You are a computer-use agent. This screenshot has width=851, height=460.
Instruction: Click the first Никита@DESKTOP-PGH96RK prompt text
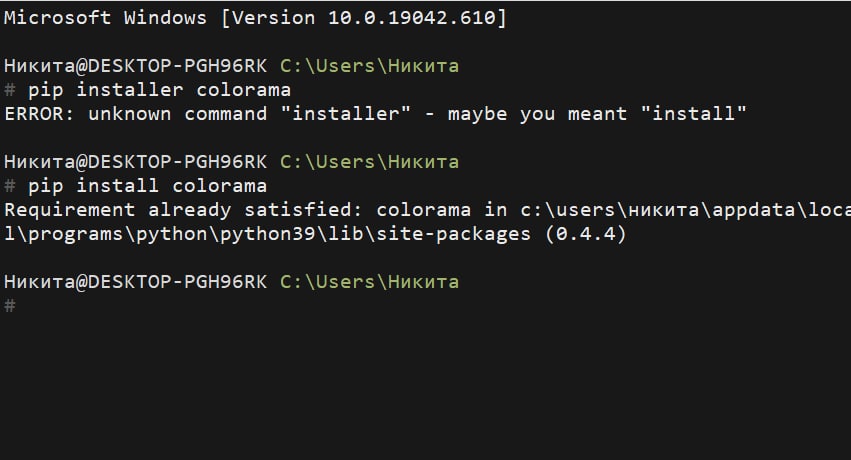135,66
